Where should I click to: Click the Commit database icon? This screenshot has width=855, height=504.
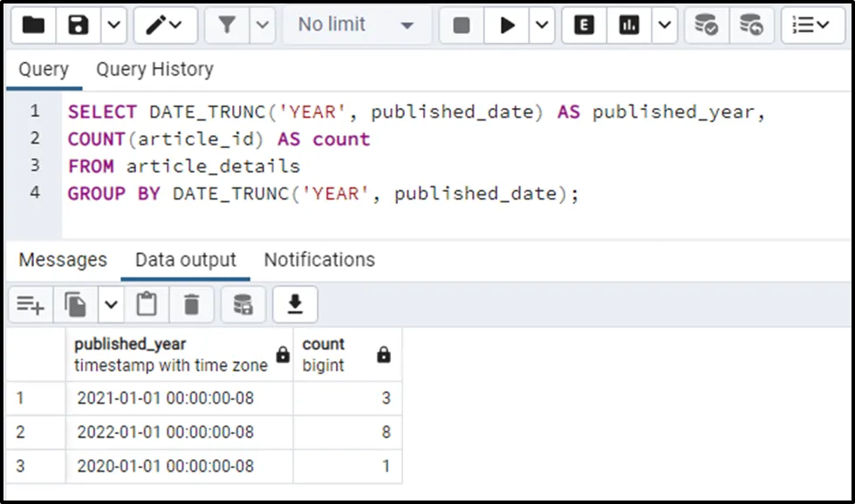pos(706,25)
